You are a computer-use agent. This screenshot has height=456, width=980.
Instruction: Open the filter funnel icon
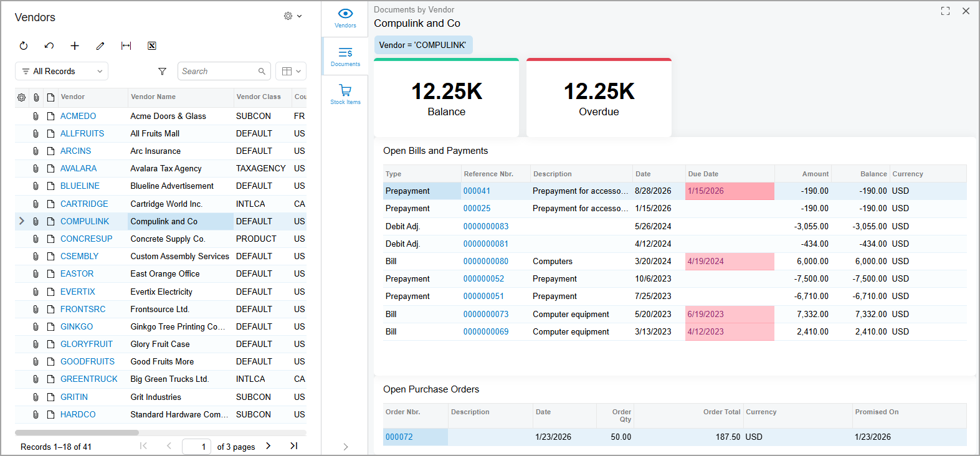click(x=162, y=72)
